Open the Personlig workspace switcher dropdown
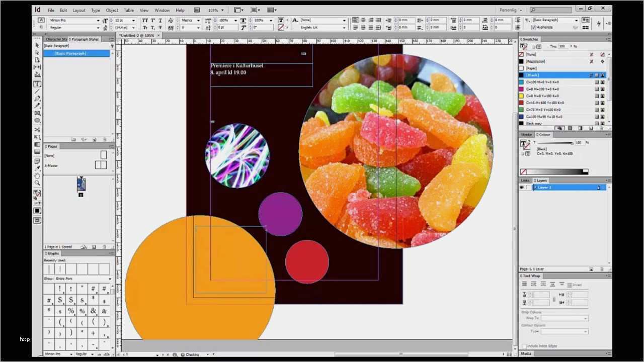 520,10
